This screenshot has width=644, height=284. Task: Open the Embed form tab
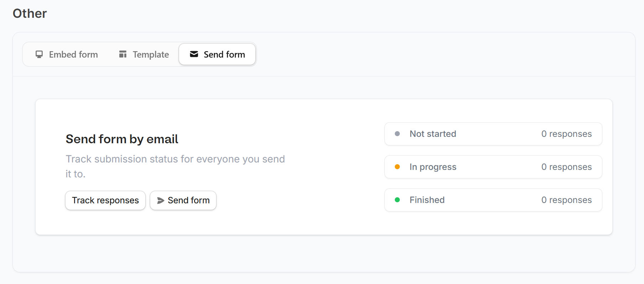pyautogui.click(x=67, y=54)
